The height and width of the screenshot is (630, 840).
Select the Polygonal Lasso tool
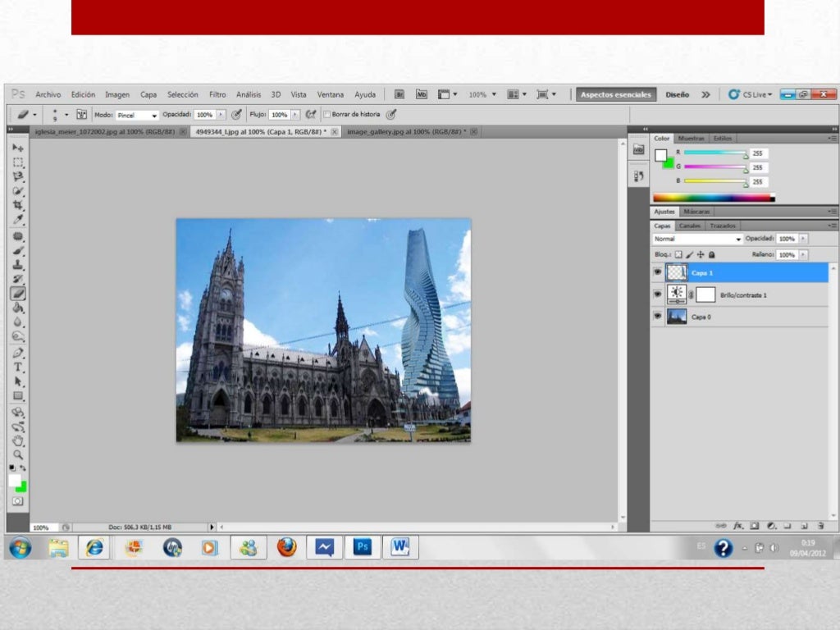[x=18, y=176]
